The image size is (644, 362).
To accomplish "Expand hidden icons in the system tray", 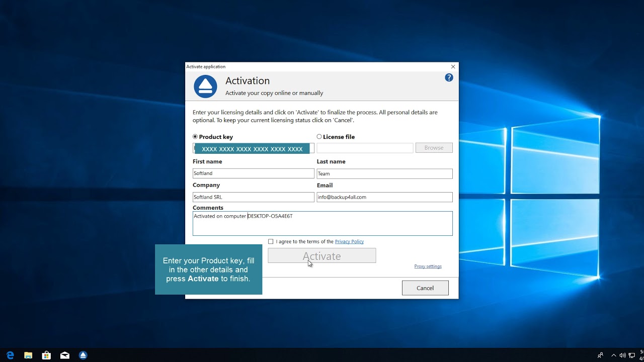I will 613,355.
